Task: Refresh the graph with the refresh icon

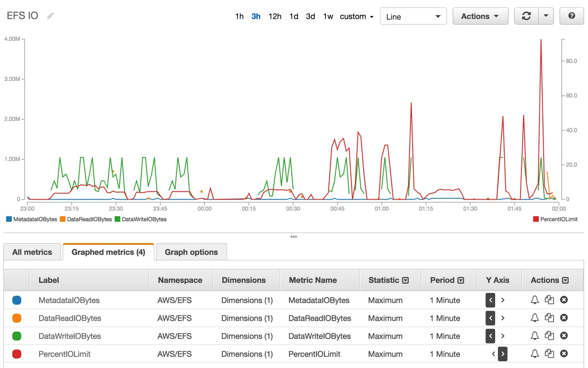Action: (x=526, y=16)
